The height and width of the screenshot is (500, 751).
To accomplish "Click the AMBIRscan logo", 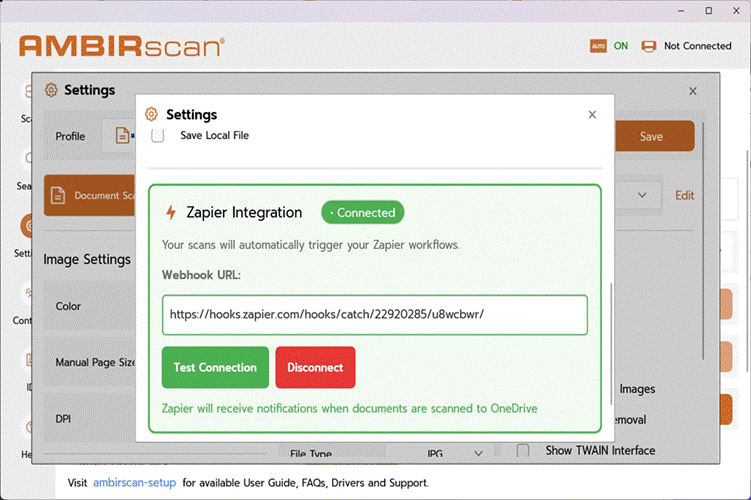I will [x=122, y=46].
